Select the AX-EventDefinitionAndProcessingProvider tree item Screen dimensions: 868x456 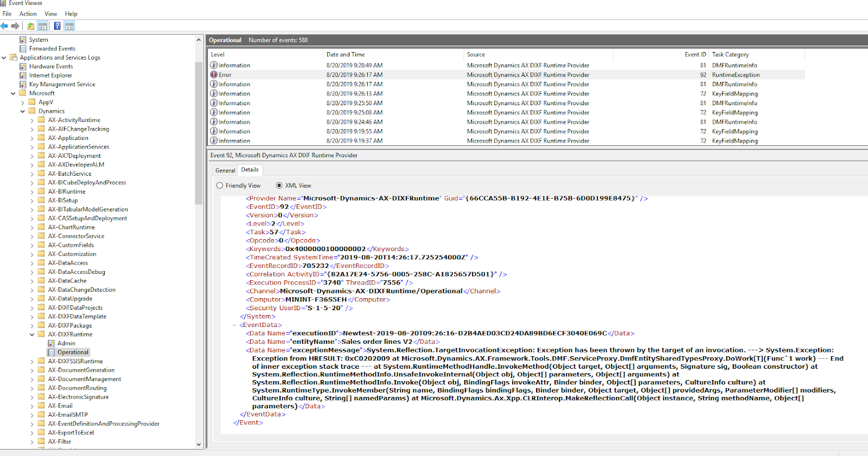[104, 424]
